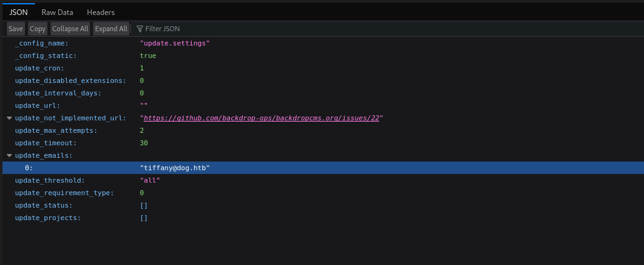Click Collapse All button
The image size is (644, 265).
point(70,29)
